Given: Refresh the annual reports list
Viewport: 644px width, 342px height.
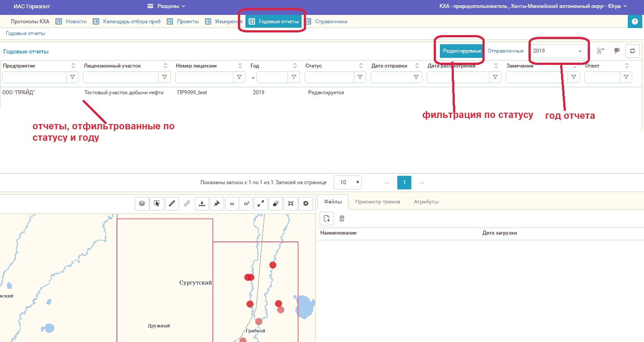Looking at the screenshot, I should click(632, 51).
